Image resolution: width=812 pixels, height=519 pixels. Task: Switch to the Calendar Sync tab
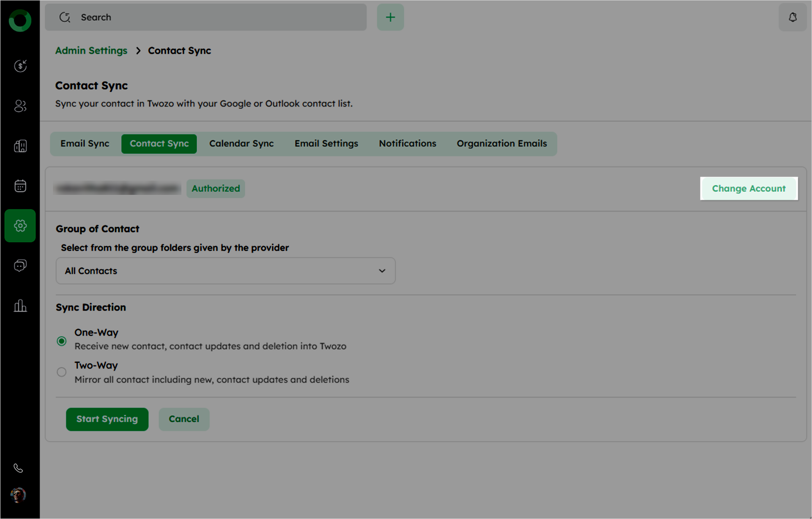241,144
